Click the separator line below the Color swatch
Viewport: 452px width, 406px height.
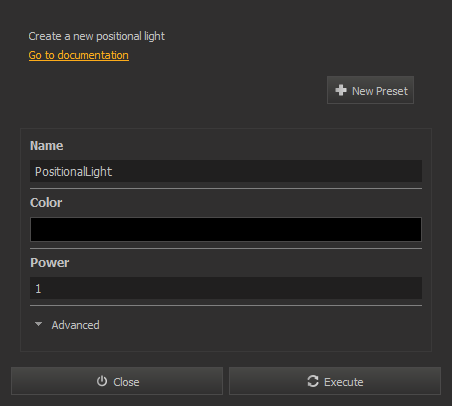pos(226,248)
